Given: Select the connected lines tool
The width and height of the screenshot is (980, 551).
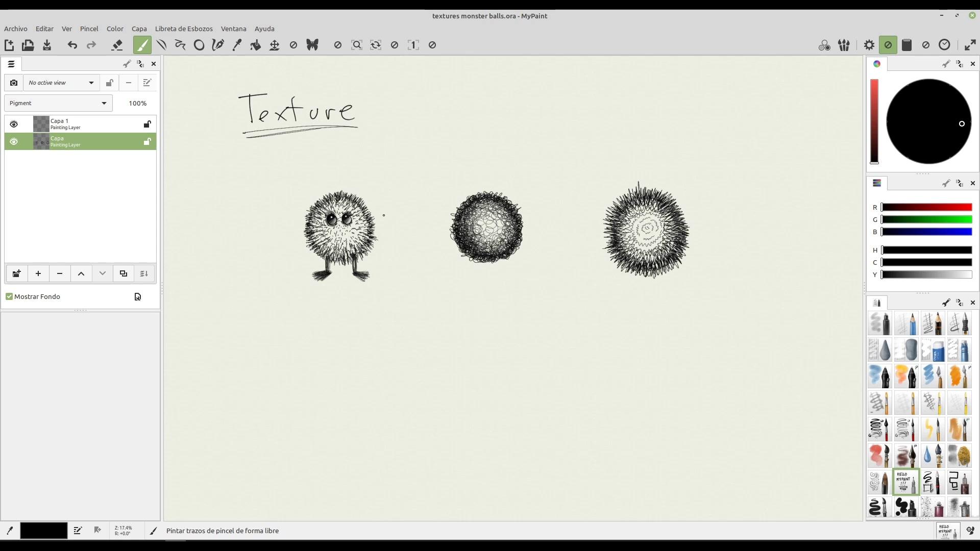Looking at the screenshot, I should (180, 45).
